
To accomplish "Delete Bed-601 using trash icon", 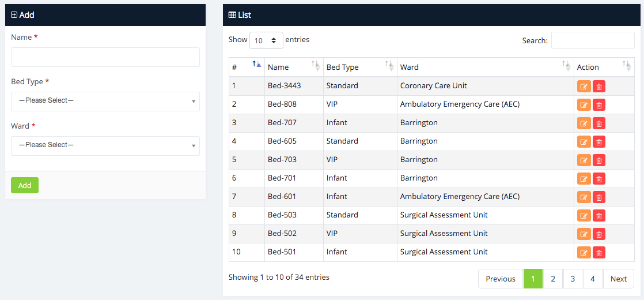I will [x=599, y=197].
